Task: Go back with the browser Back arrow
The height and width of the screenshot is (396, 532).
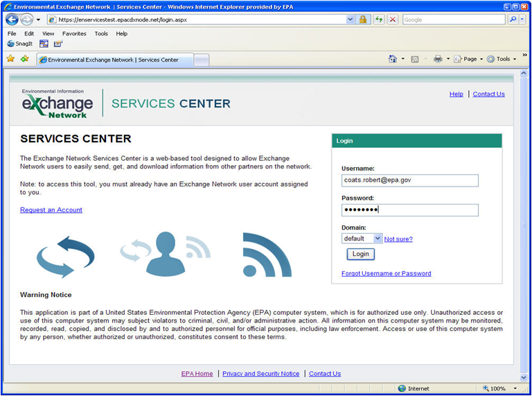Action: [12, 19]
